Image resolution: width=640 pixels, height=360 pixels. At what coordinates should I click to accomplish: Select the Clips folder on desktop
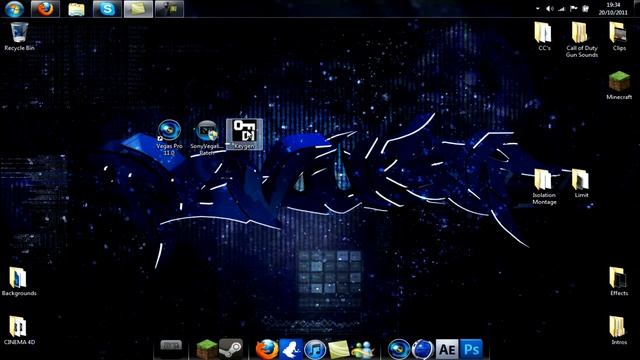click(618, 37)
